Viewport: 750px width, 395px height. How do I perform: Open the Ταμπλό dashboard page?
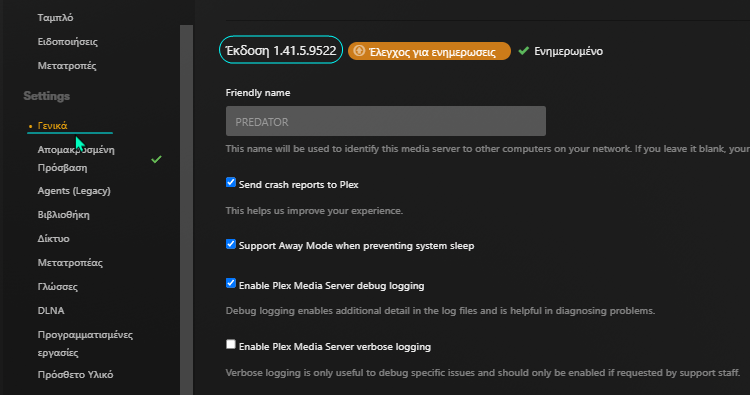pos(55,18)
